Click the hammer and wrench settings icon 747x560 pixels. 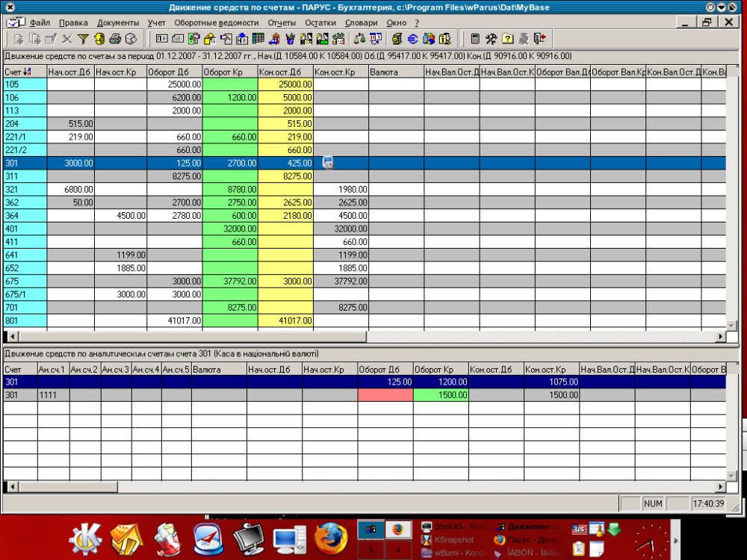[x=492, y=39]
